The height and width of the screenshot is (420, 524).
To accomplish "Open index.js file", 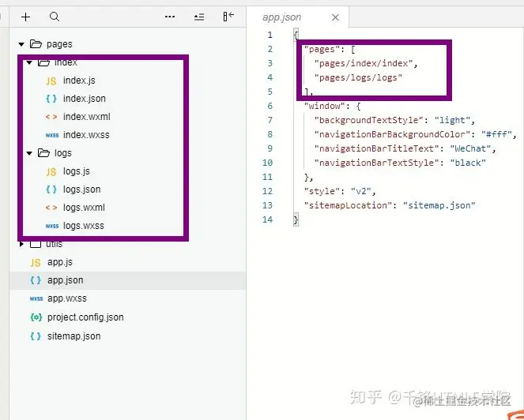I will pos(79,81).
